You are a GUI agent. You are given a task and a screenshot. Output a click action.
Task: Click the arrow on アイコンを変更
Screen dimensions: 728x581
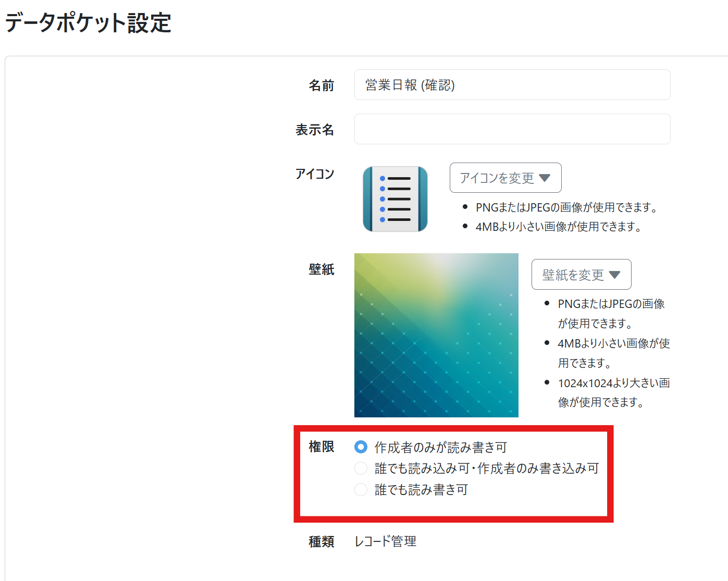click(x=545, y=178)
